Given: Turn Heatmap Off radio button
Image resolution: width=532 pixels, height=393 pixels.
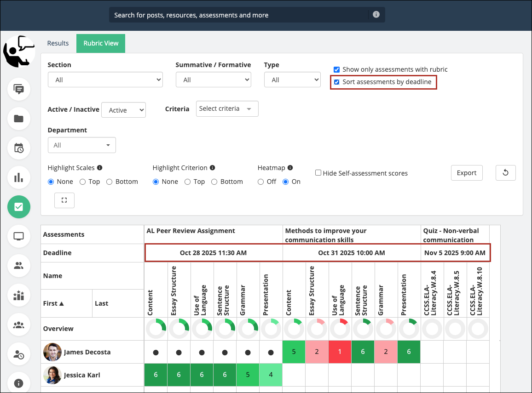Looking at the screenshot, I should [x=260, y=182].
